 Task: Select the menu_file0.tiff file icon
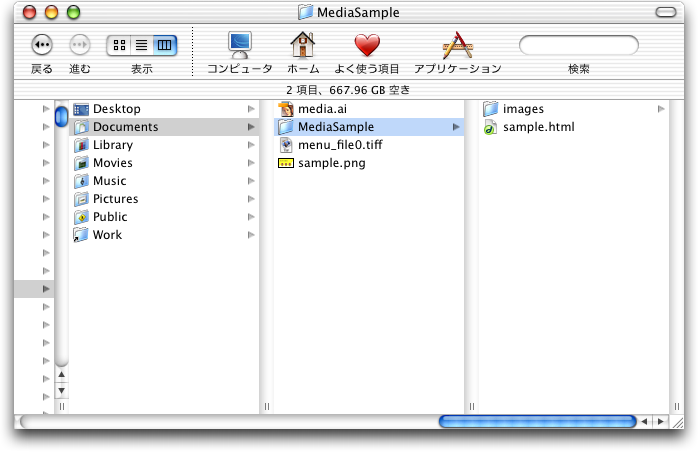pos(286,145)
